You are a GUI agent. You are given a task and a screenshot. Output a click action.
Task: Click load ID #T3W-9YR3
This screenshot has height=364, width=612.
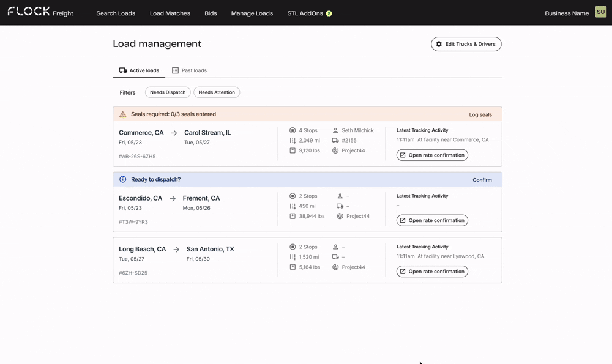click(x=133, y=222)
